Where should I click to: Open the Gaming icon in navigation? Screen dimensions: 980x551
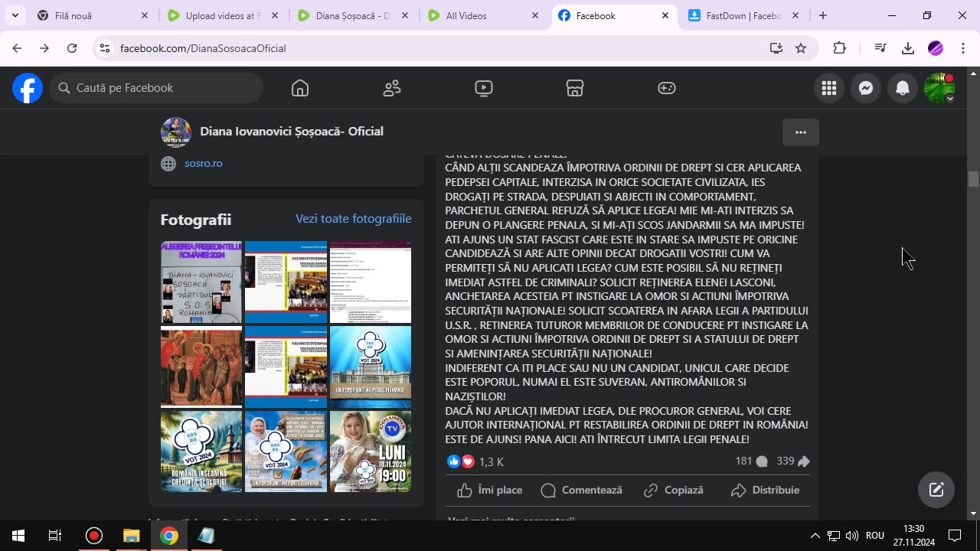tap(667, 88)
